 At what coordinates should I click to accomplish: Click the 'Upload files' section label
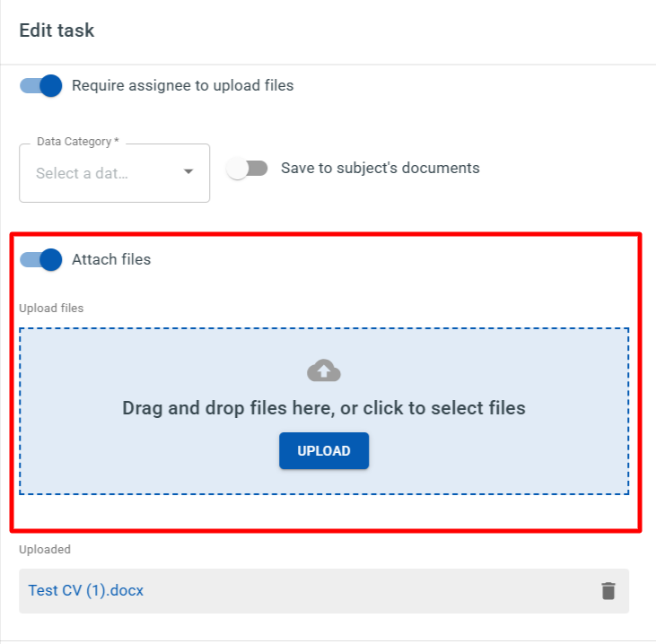51,309
